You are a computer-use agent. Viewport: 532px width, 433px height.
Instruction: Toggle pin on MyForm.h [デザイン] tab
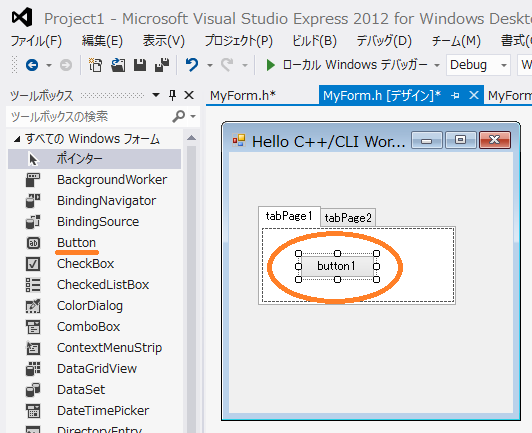click(x=455, y=96)
